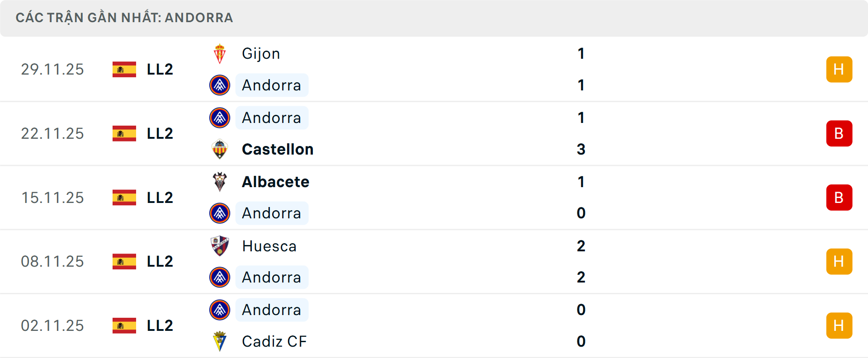Open the Cadiz CF team link

click(274, 341)
